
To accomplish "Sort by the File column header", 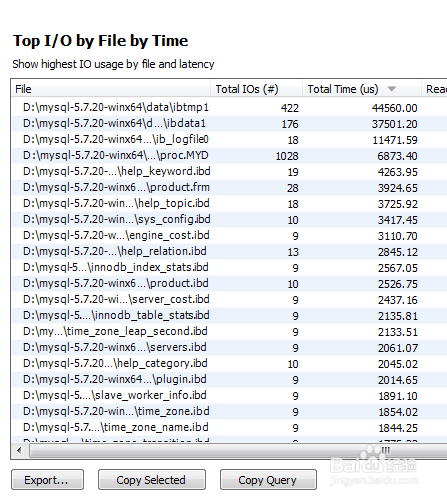I will [x=111, y=89].
